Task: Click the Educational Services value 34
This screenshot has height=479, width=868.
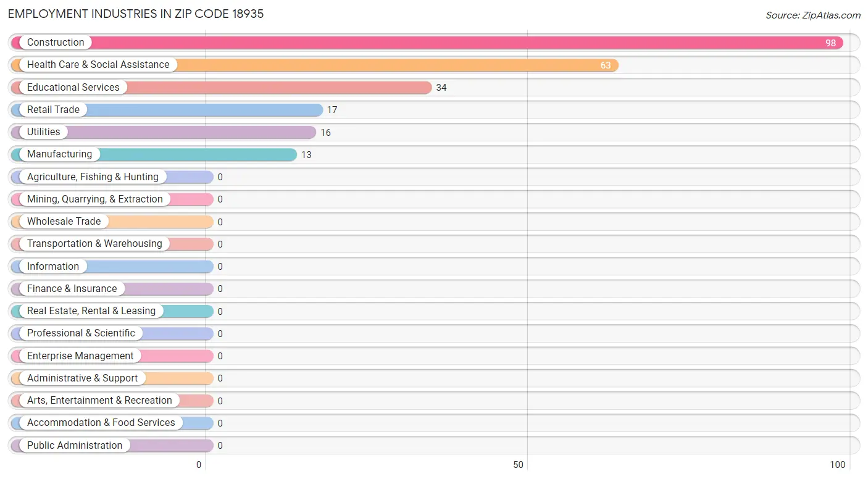Action: coord(441,88)
